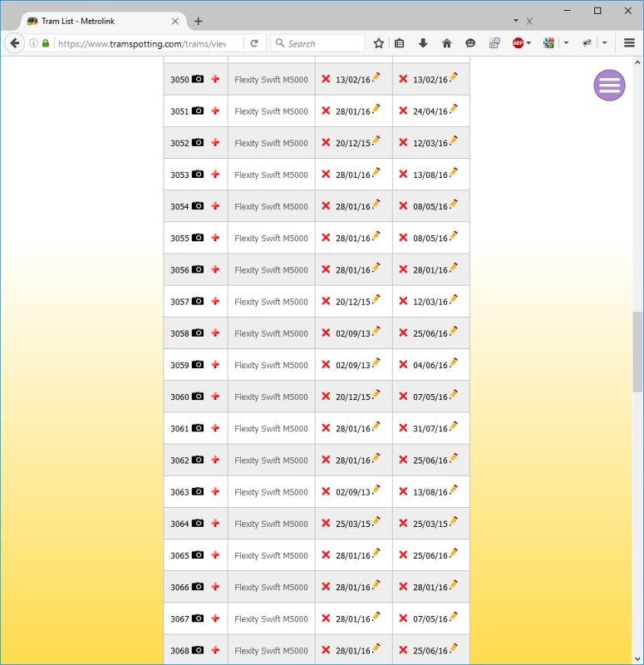The height and width of the screenshot is (665, 644).
Task: Edit second date 25/03/15 of tram 3064
Action: [x=453, y=522]
